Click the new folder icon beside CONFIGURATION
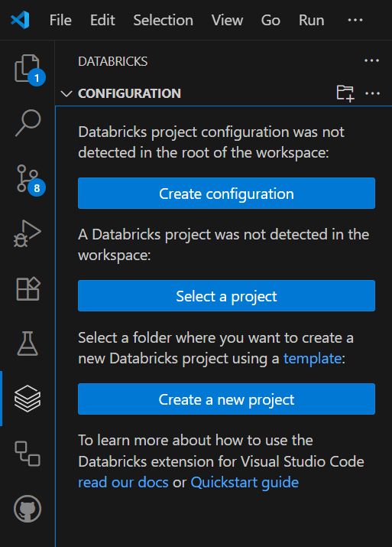 pos(345,93)
